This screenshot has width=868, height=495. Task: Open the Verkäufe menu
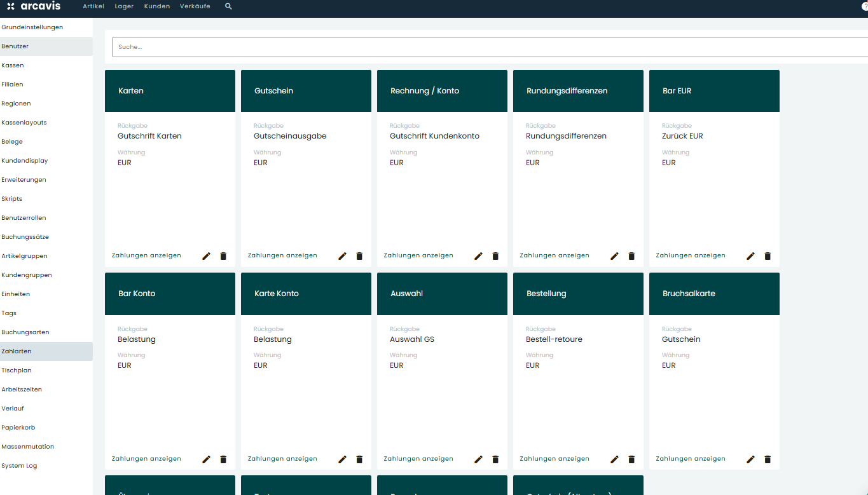click(195, 6)
